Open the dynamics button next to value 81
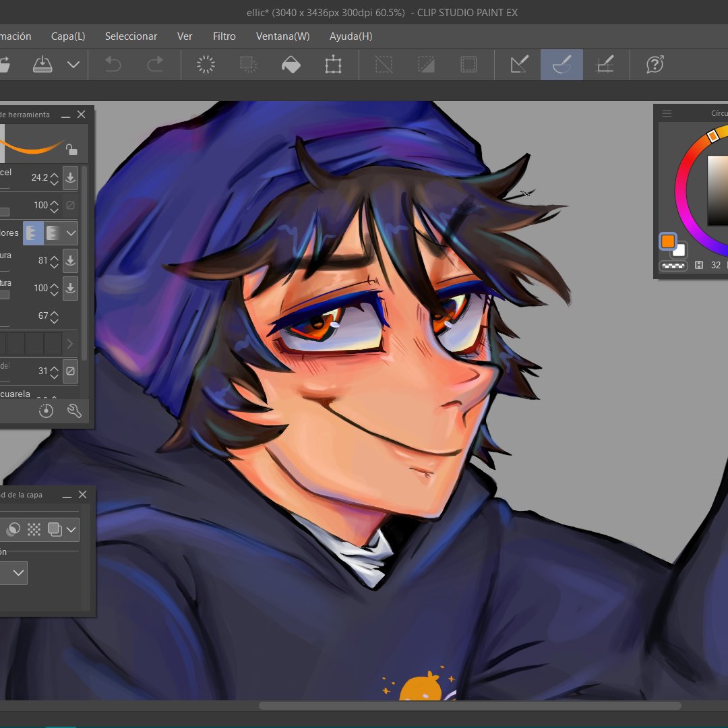728x728 pixels. [x=71, y=260]
